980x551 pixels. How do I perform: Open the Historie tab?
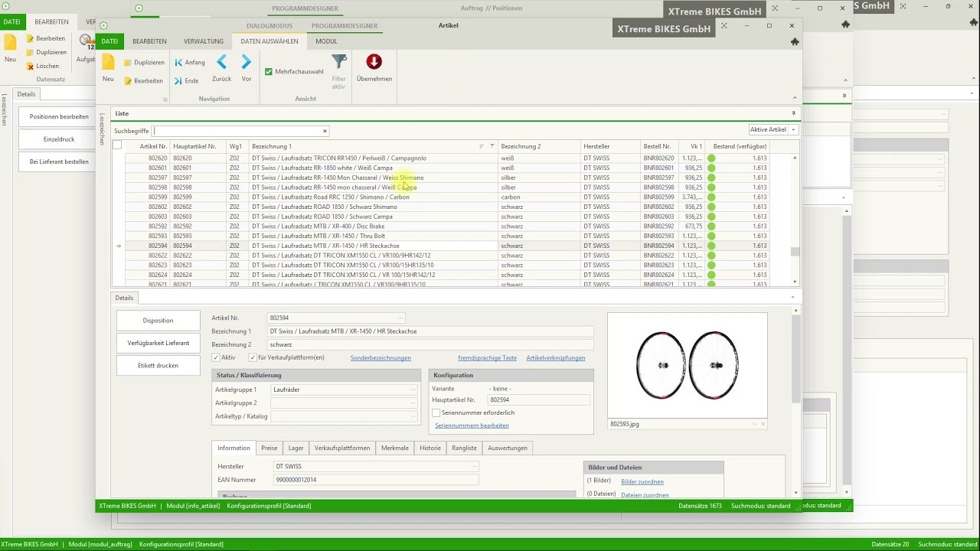pos(430,448)
